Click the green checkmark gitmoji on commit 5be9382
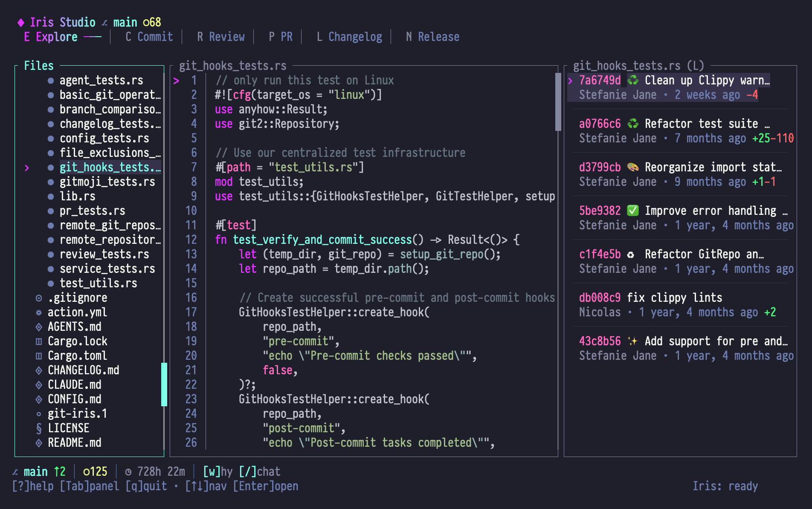This screenshot has height=509, width=812. pyautogui.click(x=633, y=211)
